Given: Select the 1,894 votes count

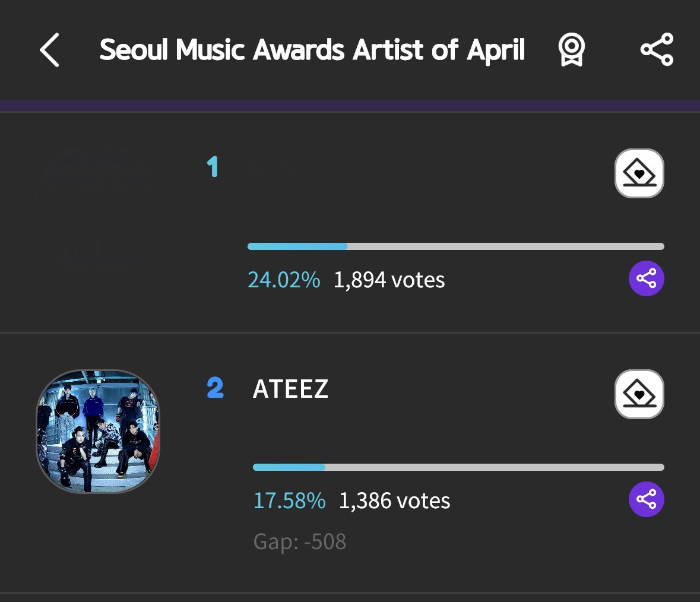Looking at the screenshot, I should (389, 280).
